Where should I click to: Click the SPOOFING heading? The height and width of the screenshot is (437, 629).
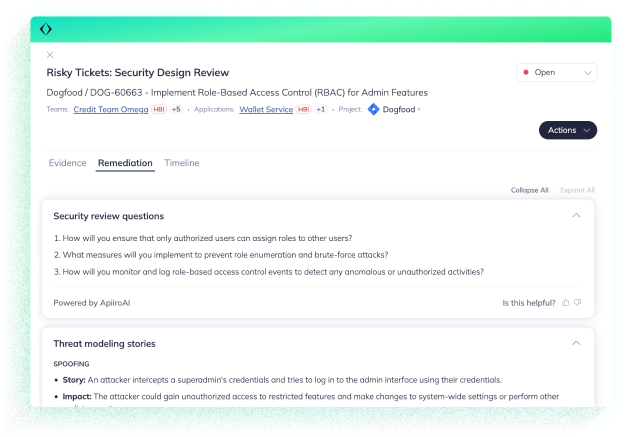click(71, 364)
